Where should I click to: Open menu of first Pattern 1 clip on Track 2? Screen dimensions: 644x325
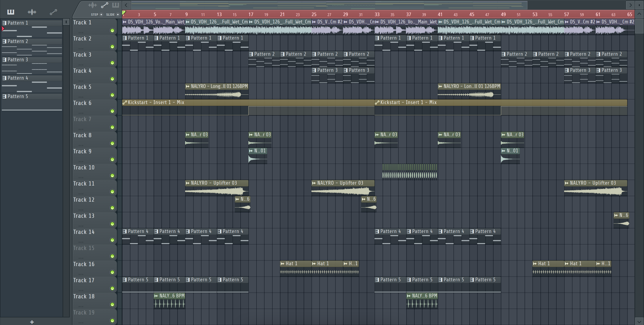[125, 38]
